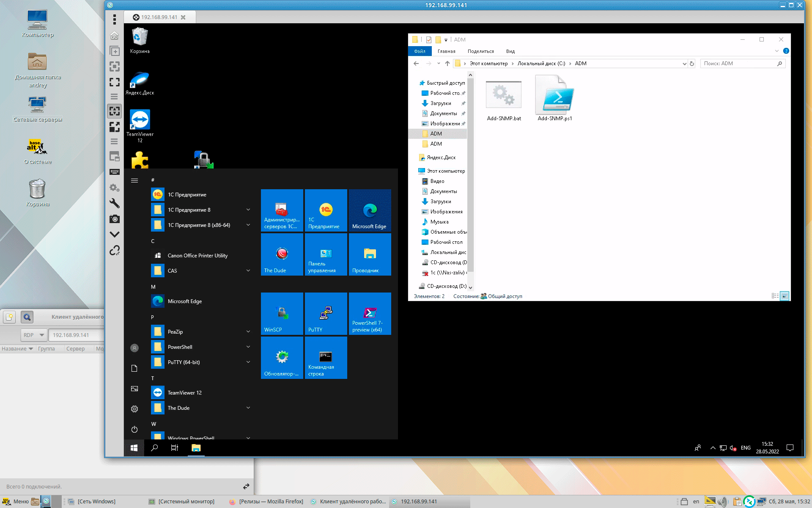The image size is (812, 508).
Task: Click the Поиск: ADM search field
Action: click(738, 63)
